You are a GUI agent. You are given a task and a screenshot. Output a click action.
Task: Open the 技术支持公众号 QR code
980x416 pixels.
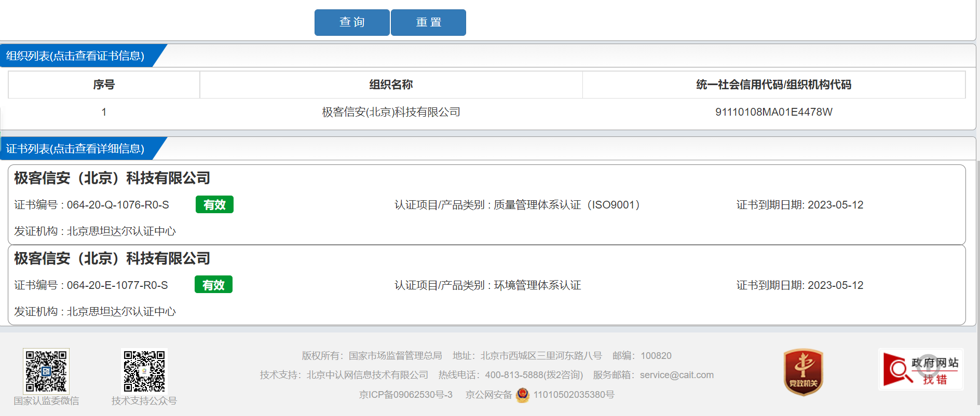[144, 371]
